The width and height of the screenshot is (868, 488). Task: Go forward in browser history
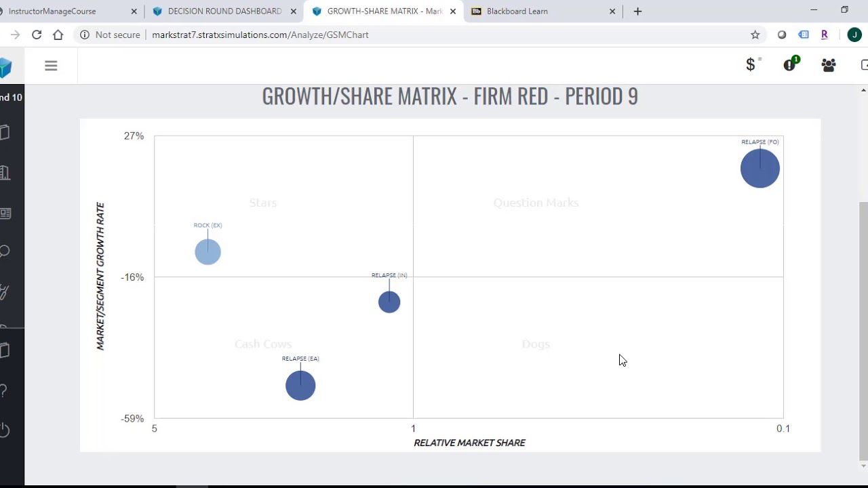coord(15,35)
